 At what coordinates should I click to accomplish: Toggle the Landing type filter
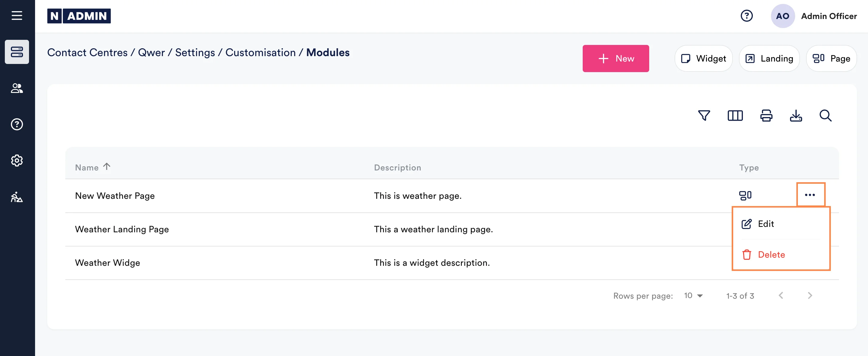[x=769, y=59]
